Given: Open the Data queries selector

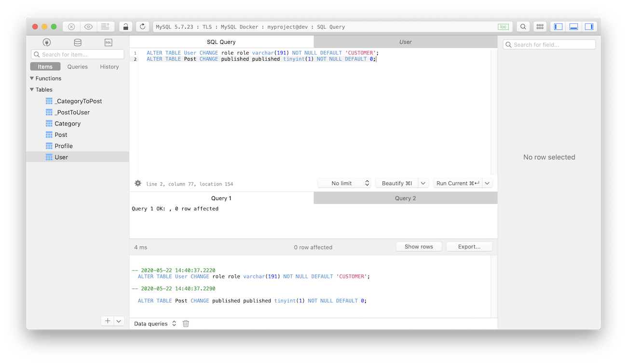Looking at the screenshot, I should pyautogui.click(x=151, y=324).
